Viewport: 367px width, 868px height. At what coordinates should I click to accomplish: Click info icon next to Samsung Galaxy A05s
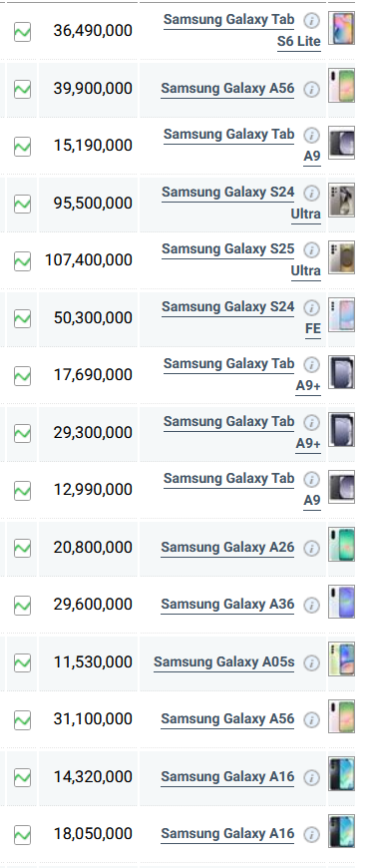[x=311, y=662]
